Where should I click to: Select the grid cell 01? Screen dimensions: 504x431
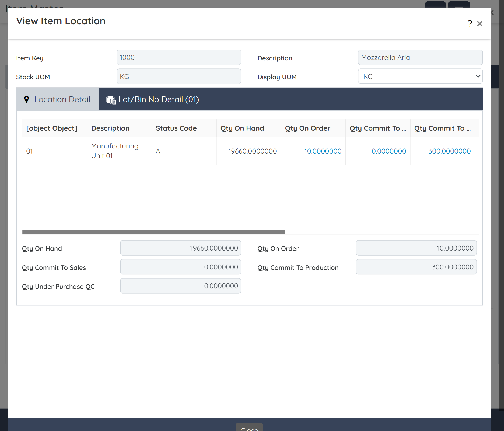55,151
